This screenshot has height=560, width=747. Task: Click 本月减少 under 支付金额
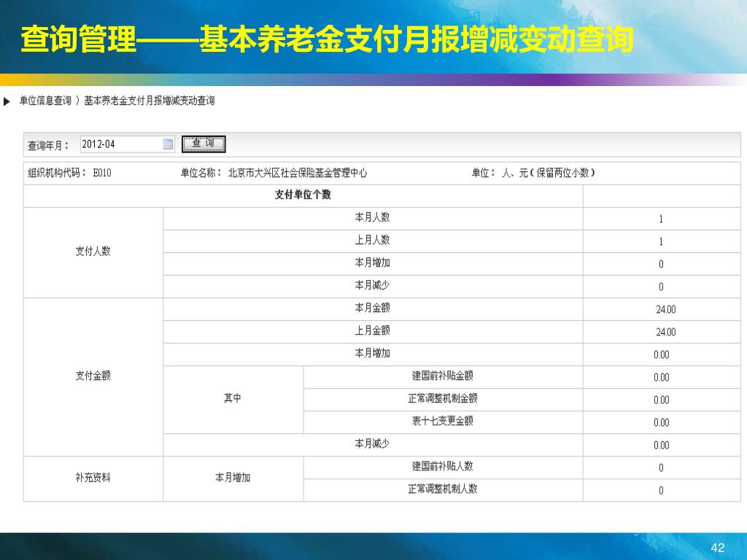373,444
